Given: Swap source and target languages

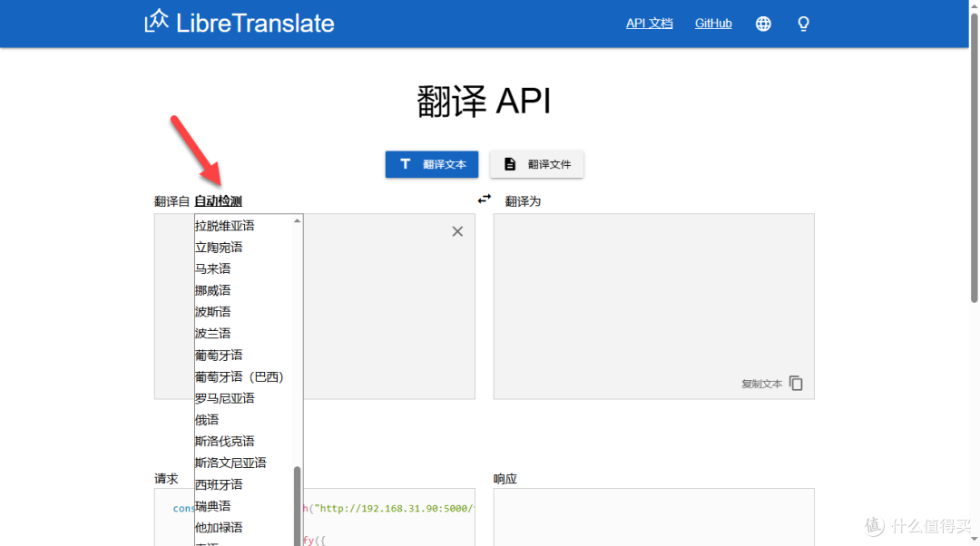Looking at the screenshot, I should click(x=485, y=200).
